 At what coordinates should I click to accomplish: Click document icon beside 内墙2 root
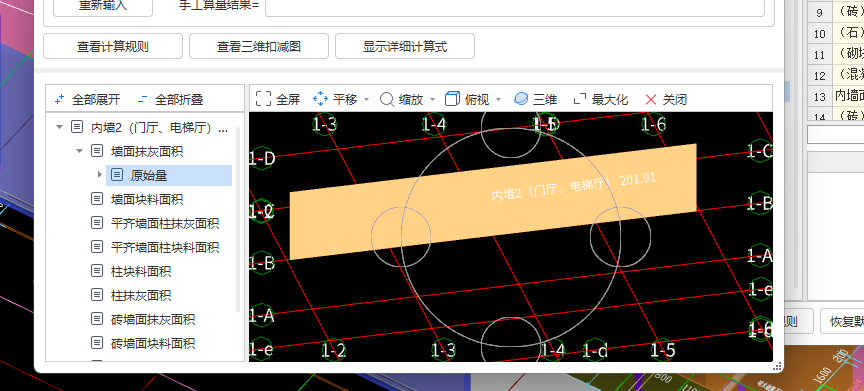click(x=77, y=128)
